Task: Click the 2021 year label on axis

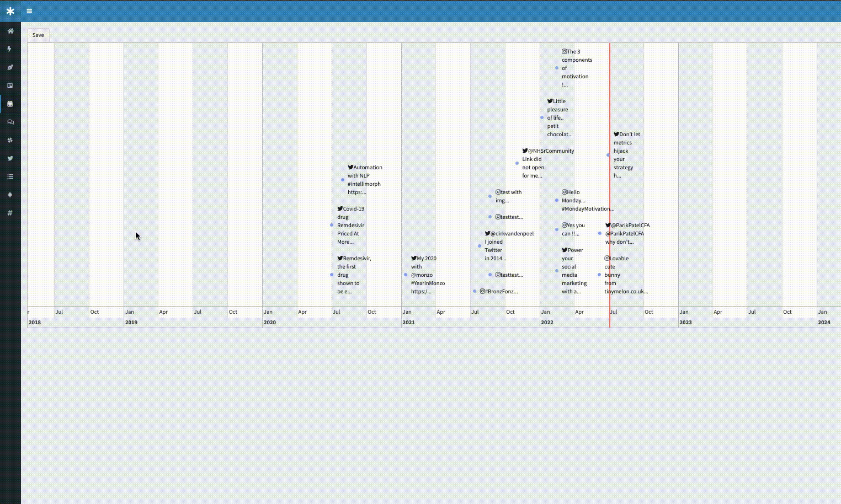Action: (x=408, y=322)
